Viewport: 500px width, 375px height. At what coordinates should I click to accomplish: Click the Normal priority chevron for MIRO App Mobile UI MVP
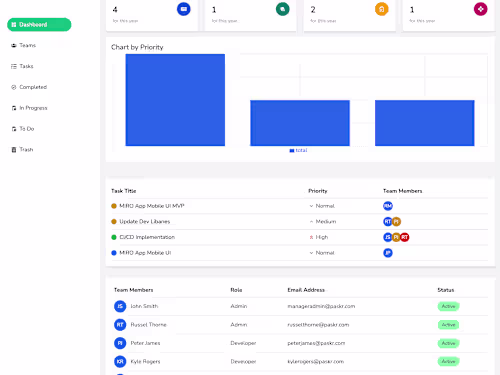click(311, 206)
